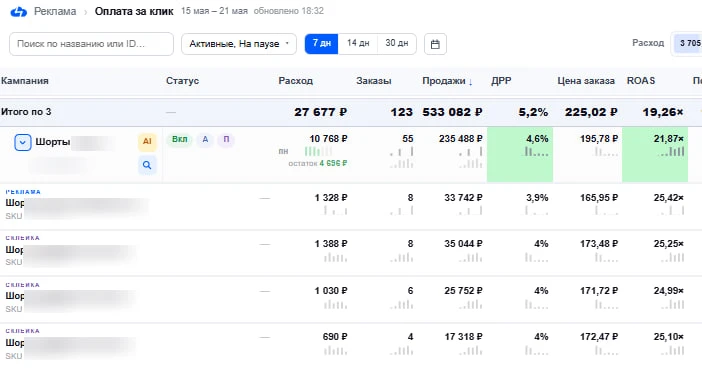Sort by Расход column header
702x369 pixels.
[x=295, y=81]
